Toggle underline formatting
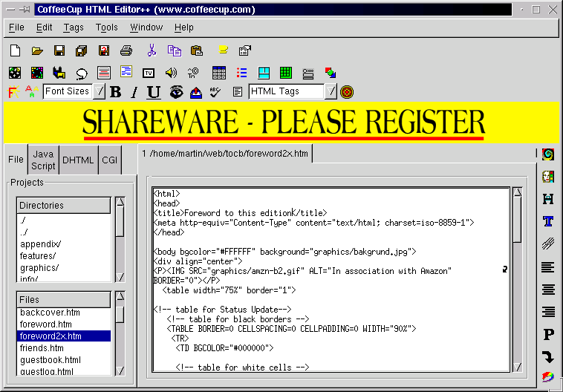The image size is (563, 392). click(154, 92)
